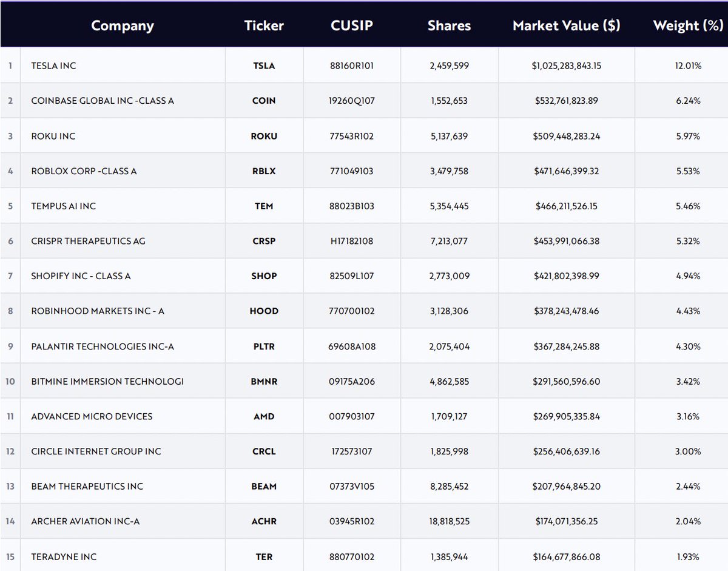Select the TESLA INC company name

tap(54, 66)
